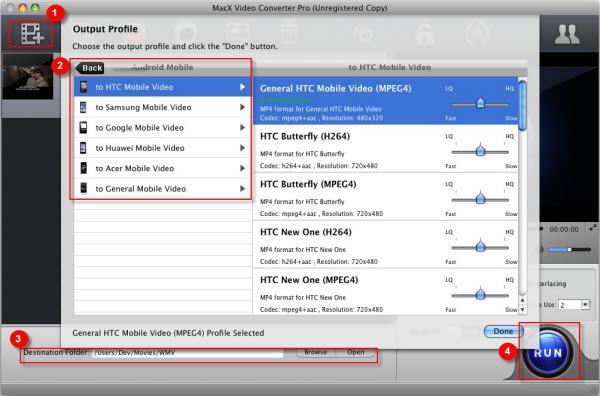Choose HTC Butterfly (H264) profile
Image resolution: width=600 pixels, height=396 pixels.
tap(386, 148)
